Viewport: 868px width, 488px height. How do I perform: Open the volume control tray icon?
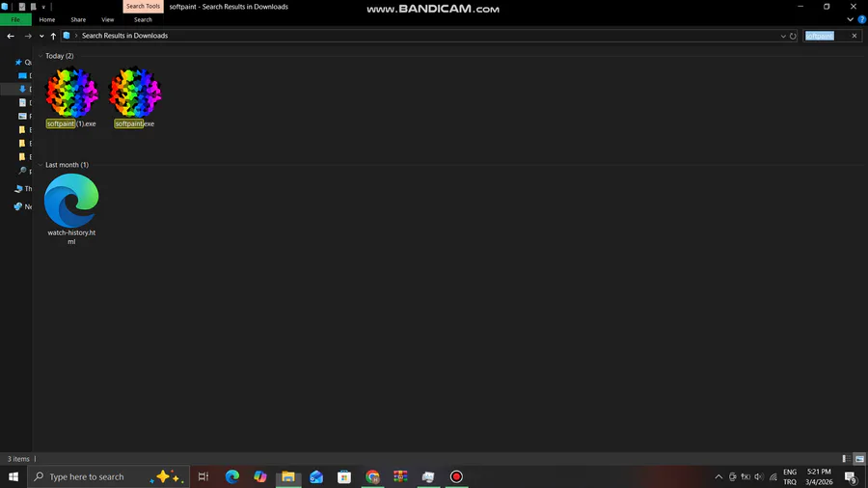[x=759, y=476]
